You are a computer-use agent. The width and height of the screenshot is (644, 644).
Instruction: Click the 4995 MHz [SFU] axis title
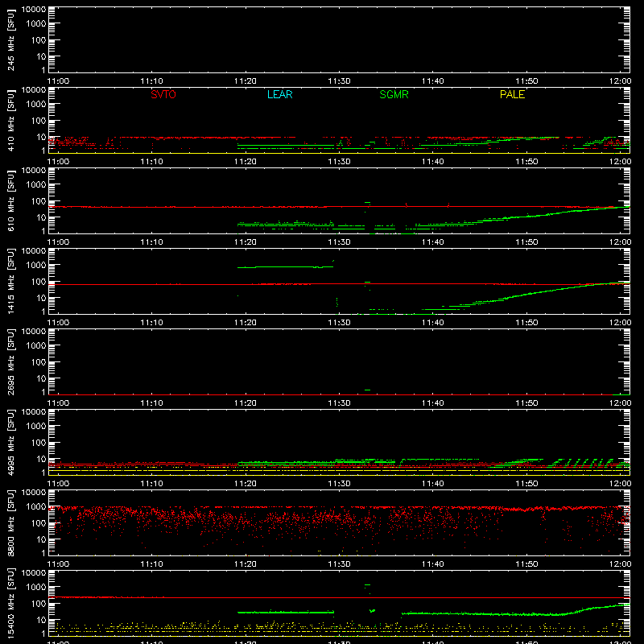point(10,442)
